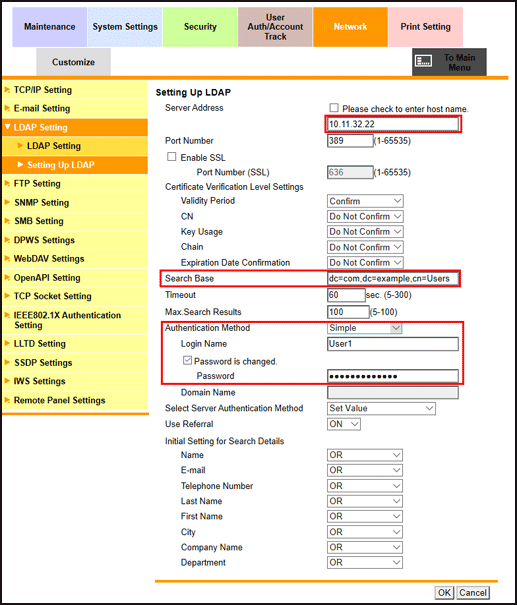Check 'Please check to enter host name'

(x=334, y=108)
